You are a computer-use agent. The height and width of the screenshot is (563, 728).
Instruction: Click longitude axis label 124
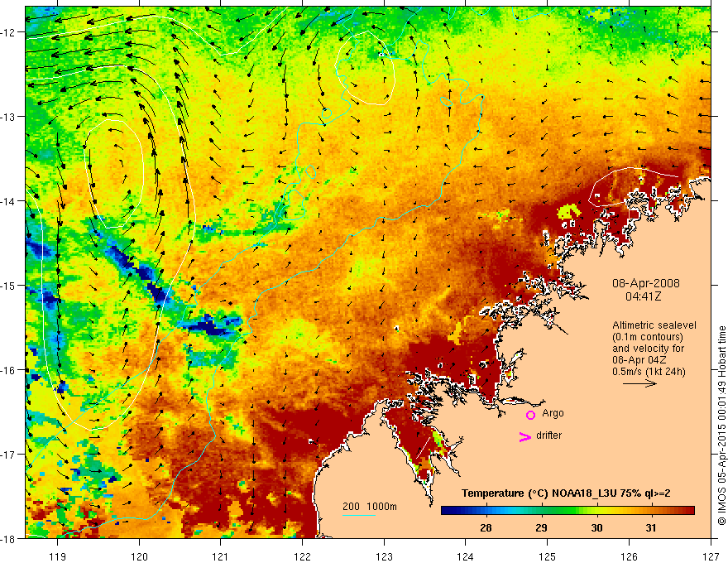point(466,556)
